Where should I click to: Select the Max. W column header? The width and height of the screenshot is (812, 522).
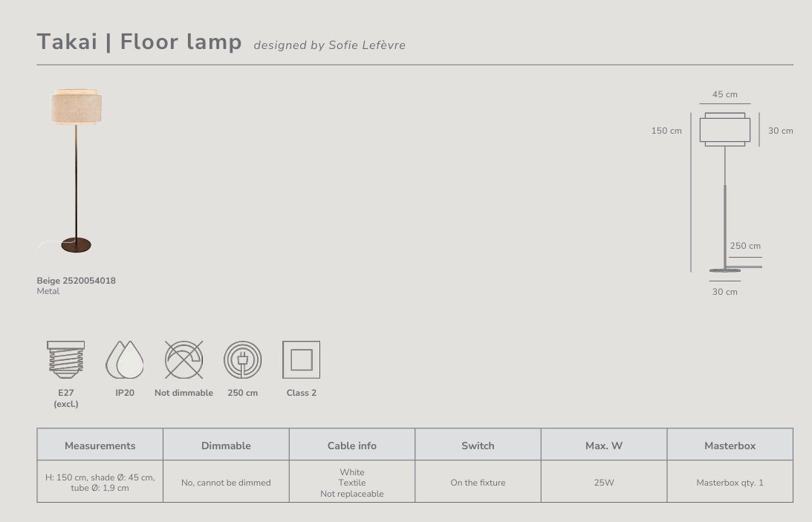[x=604, y=445]
